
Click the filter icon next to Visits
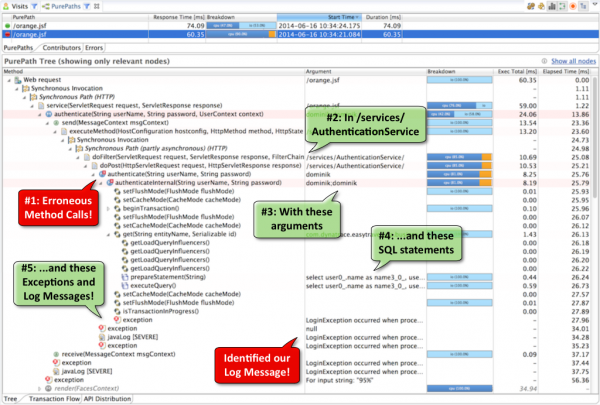pyautogui.click(x=34, y=6)
